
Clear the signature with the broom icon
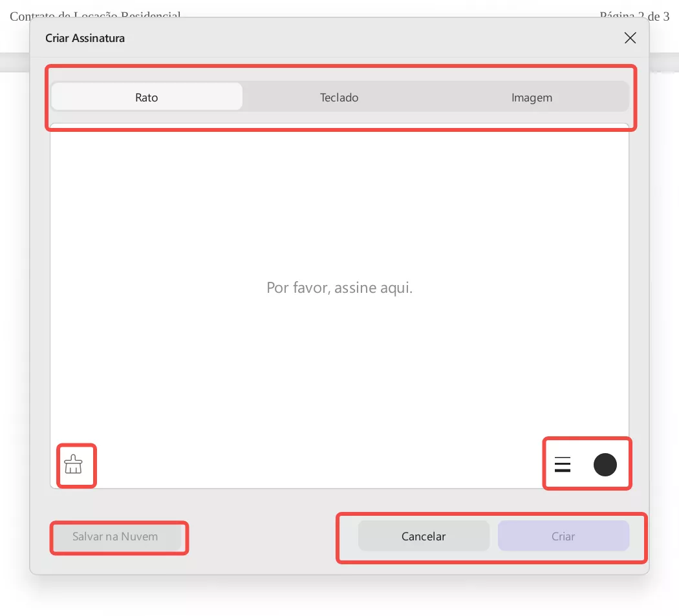coord(73,465)
